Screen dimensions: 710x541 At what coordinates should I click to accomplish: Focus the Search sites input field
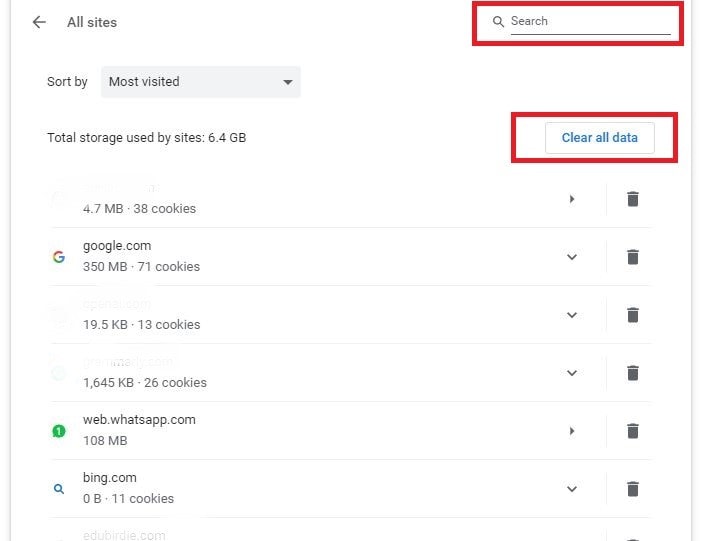click(x=590, y=21)
